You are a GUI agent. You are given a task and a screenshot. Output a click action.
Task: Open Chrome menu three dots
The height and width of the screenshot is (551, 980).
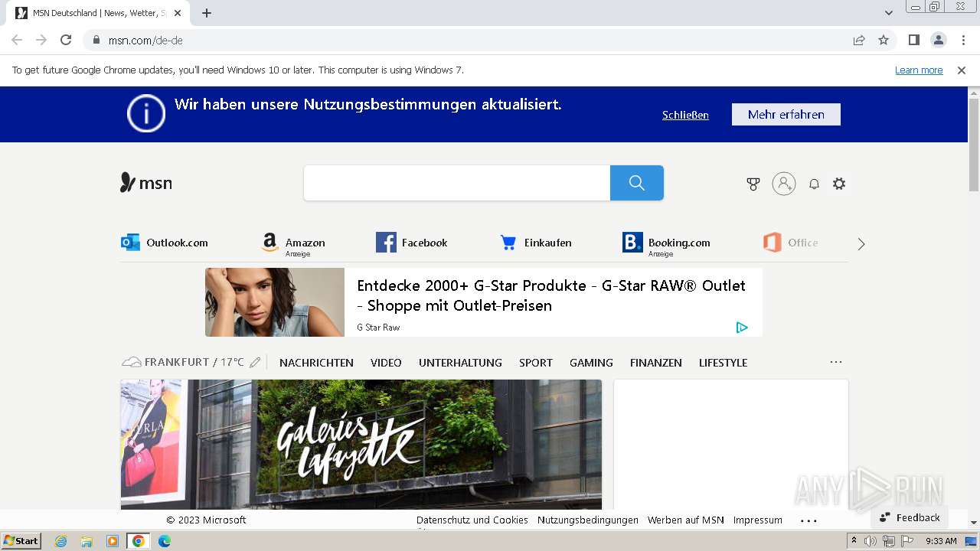click(962, 40)
